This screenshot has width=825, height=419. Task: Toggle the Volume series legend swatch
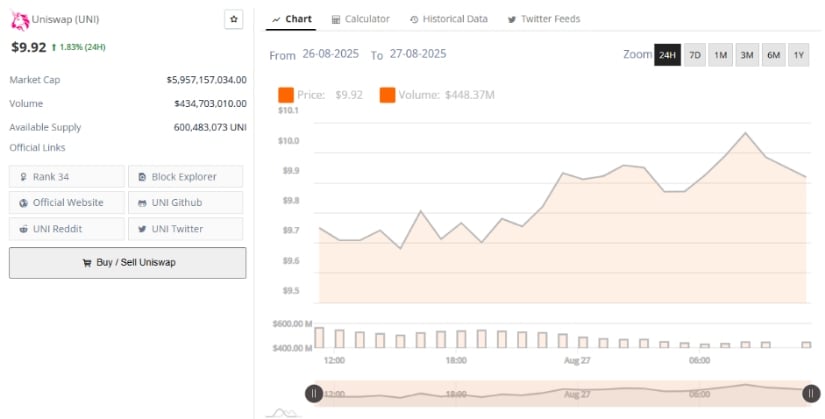click(387, 95)
